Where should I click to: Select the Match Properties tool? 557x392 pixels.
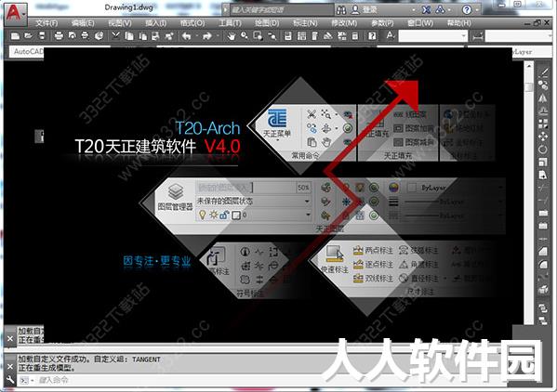[155, 36]
